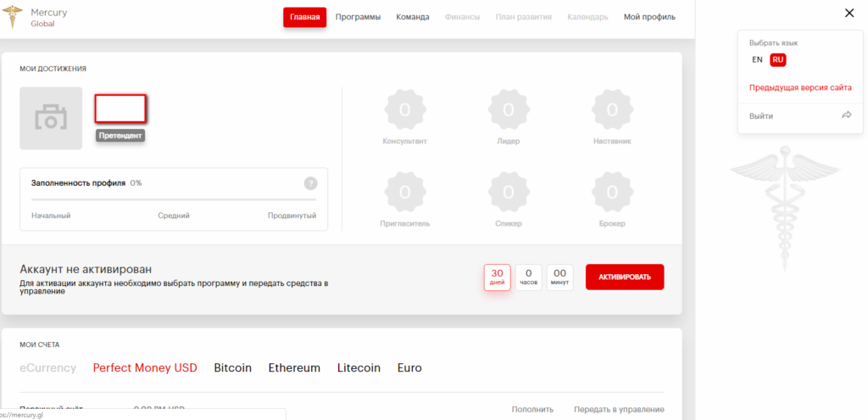Viewport: 868px width, 420px height.
Task: Close the side panel with the X
Action: coord(849,14)
